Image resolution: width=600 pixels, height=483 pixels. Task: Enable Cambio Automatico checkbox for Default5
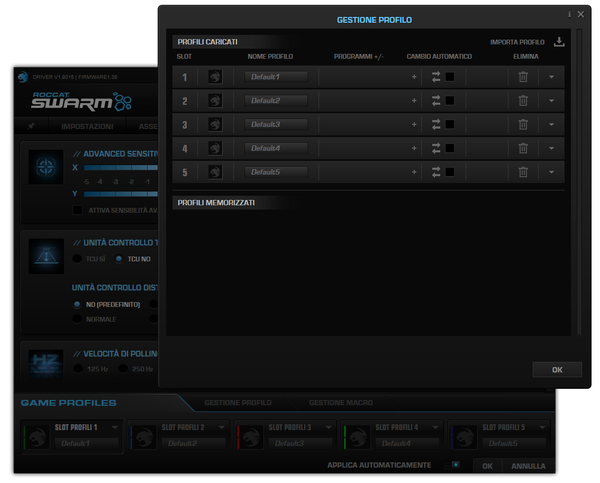point(450,172)
